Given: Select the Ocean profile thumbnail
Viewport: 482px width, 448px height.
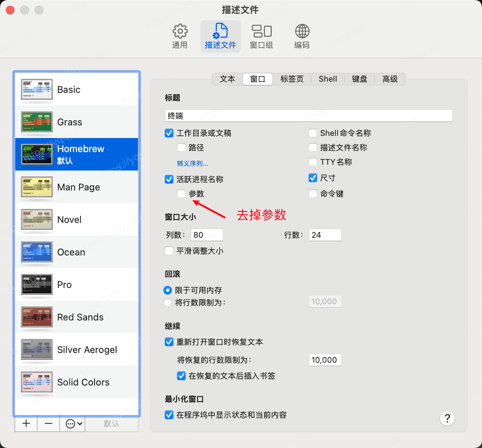Looking at the screenshot, I should click(37, 252).
